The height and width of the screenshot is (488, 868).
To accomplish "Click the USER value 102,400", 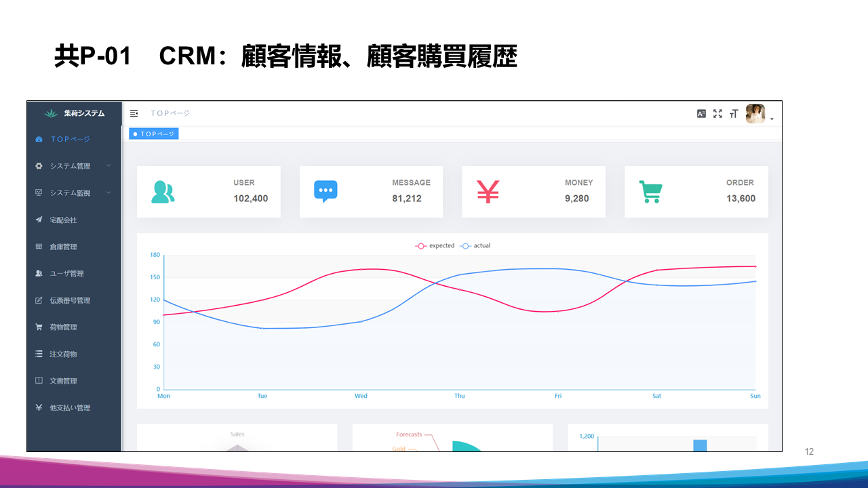I will pos(250,199).
